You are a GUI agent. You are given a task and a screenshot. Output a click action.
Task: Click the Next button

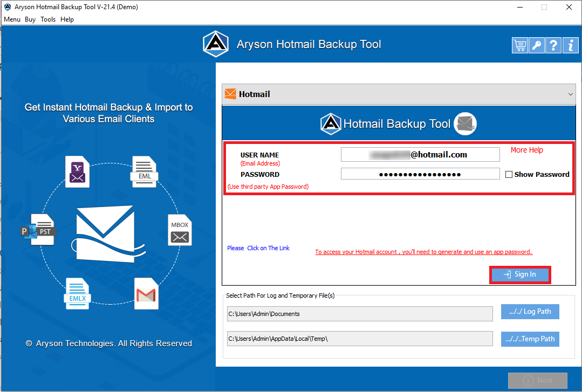tap(538, 381)
